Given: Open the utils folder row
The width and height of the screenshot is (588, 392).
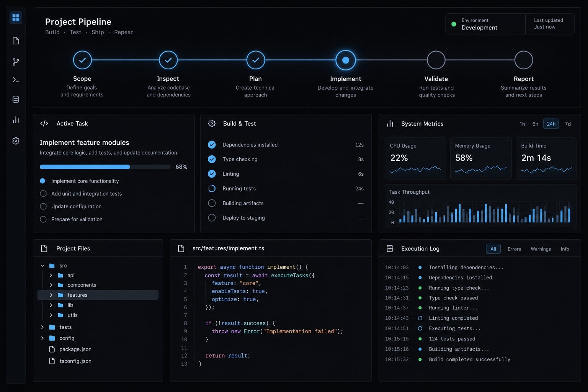Looking at the screenshot, I should click(98, 315).
